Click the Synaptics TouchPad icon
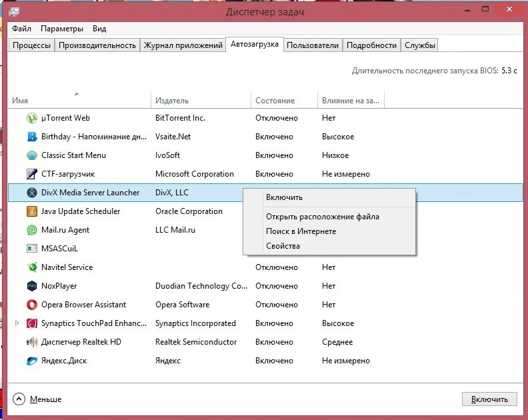Screen dimensions: 528x420 [x=31, y=323]
